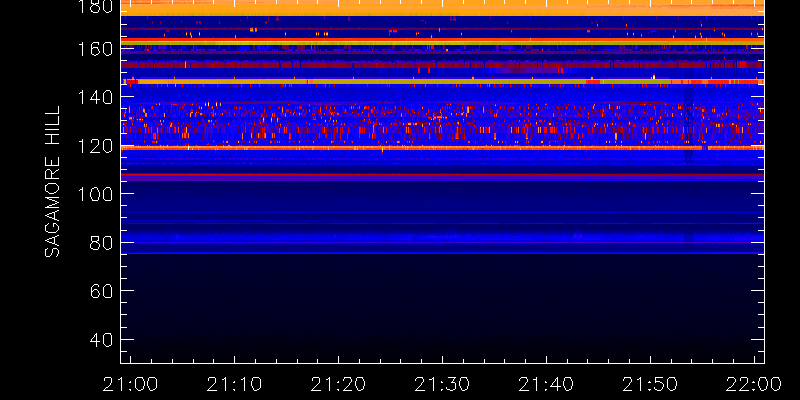This screenshot has height=400, width=800.
Task: Click the 80 frequency axis label
Action: point(103,242)
